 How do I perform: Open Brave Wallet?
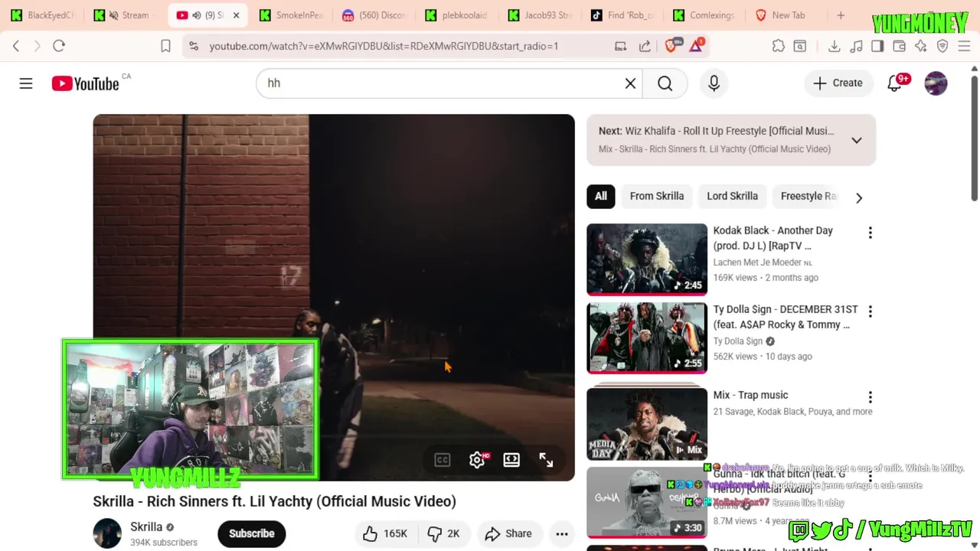click(x=900, y=46)
